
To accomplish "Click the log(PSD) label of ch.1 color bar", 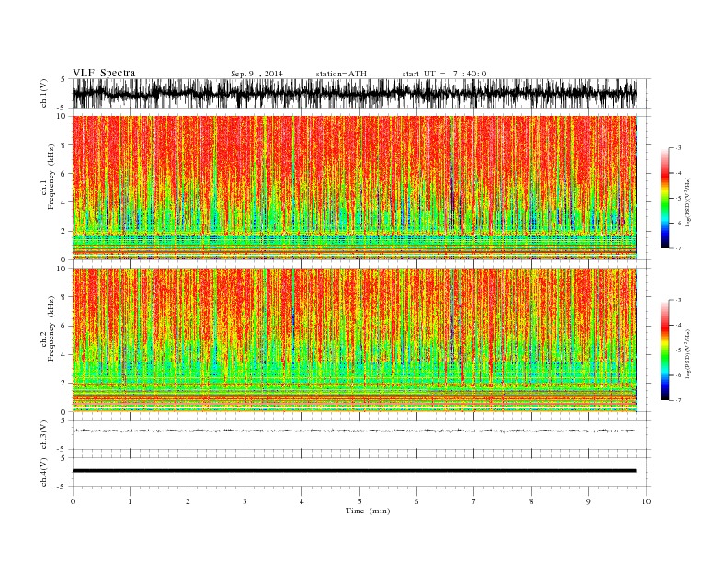I will [x=688, y=202].
